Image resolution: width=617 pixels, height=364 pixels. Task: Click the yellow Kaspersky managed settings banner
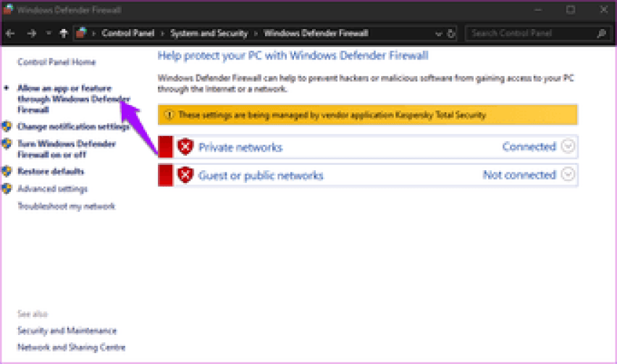click(368, 114)
